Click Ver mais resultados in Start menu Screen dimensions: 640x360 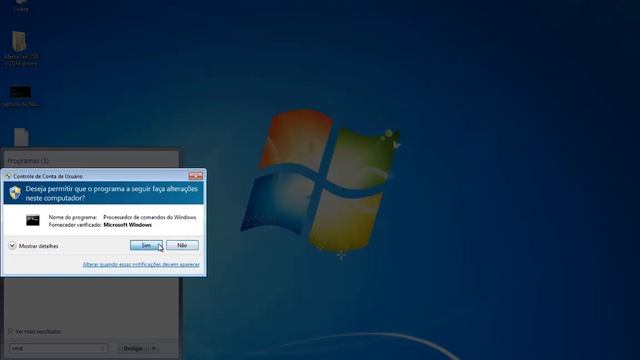coord(38,331)
